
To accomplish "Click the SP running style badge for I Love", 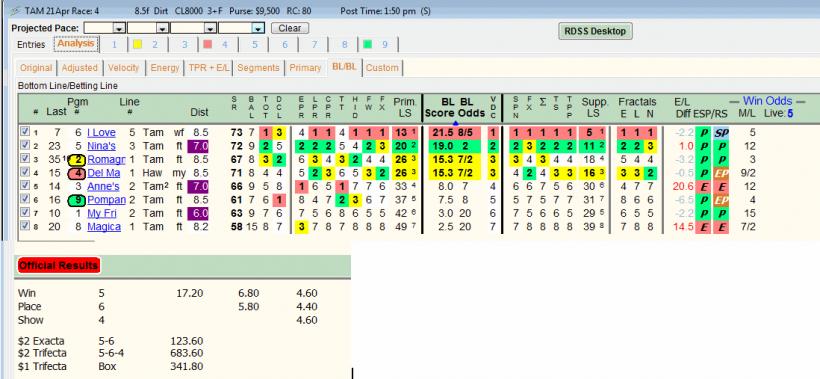I will 721,133.
